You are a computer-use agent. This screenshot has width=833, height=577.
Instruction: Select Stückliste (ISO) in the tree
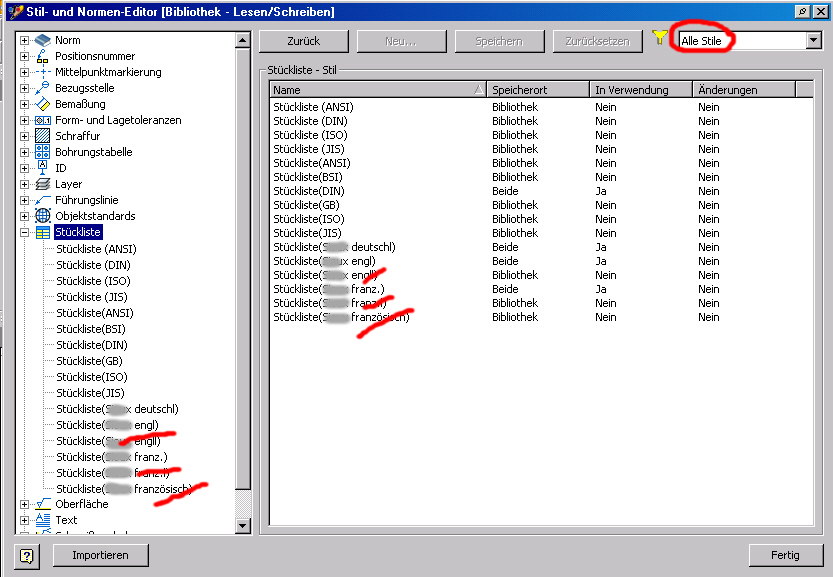click(x=94, y=281)
